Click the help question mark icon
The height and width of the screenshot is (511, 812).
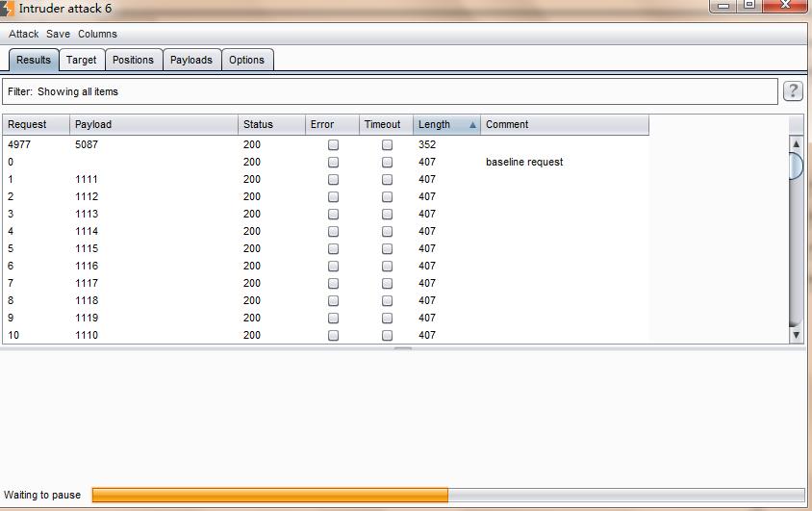pyautogui.click(x=793, y=91)
